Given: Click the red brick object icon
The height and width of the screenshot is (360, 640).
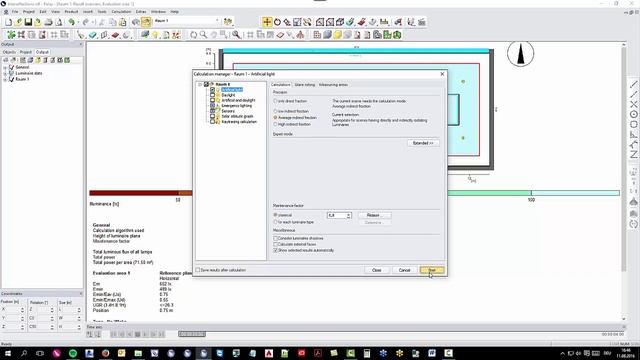Looking at the screenshot, I should tap(116, 35).
